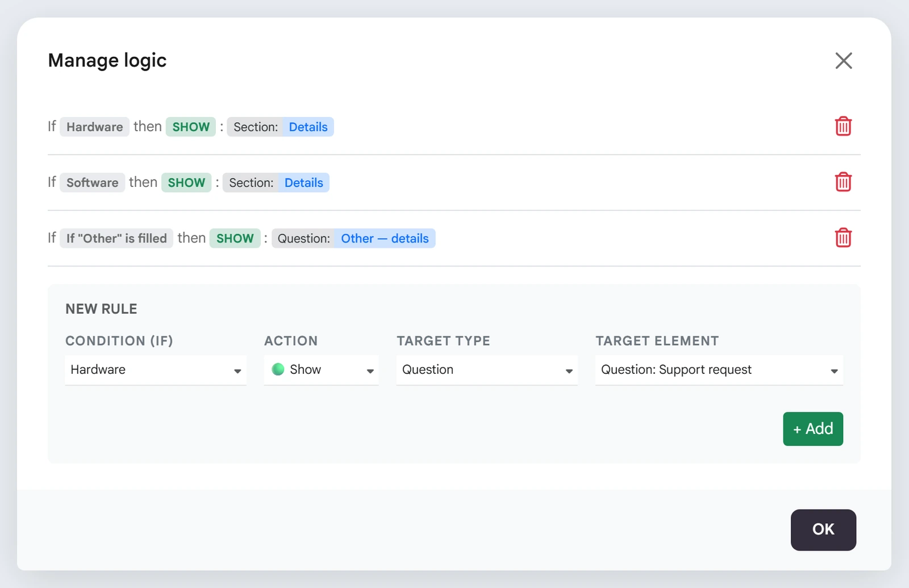Click Details link in the Software rule

coord(303,182)
